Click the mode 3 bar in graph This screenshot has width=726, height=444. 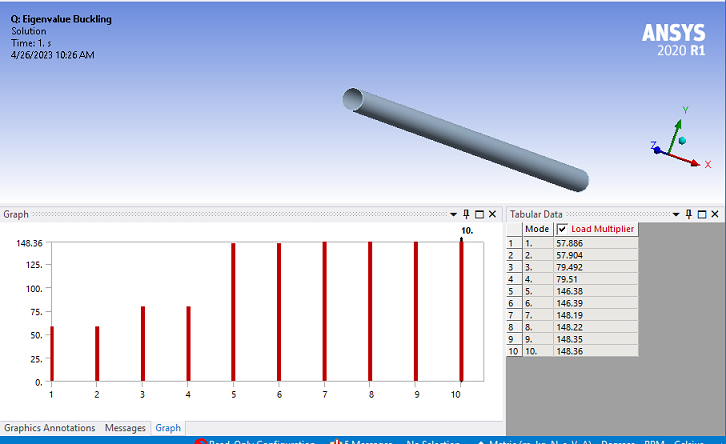143,344
